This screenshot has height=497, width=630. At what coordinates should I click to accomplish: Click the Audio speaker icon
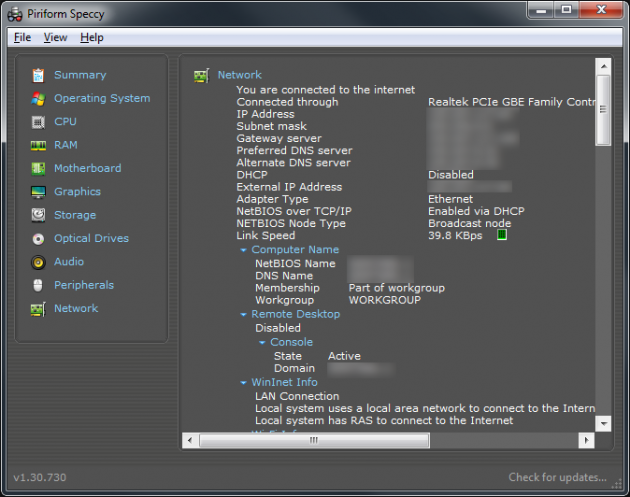[38, 262]
